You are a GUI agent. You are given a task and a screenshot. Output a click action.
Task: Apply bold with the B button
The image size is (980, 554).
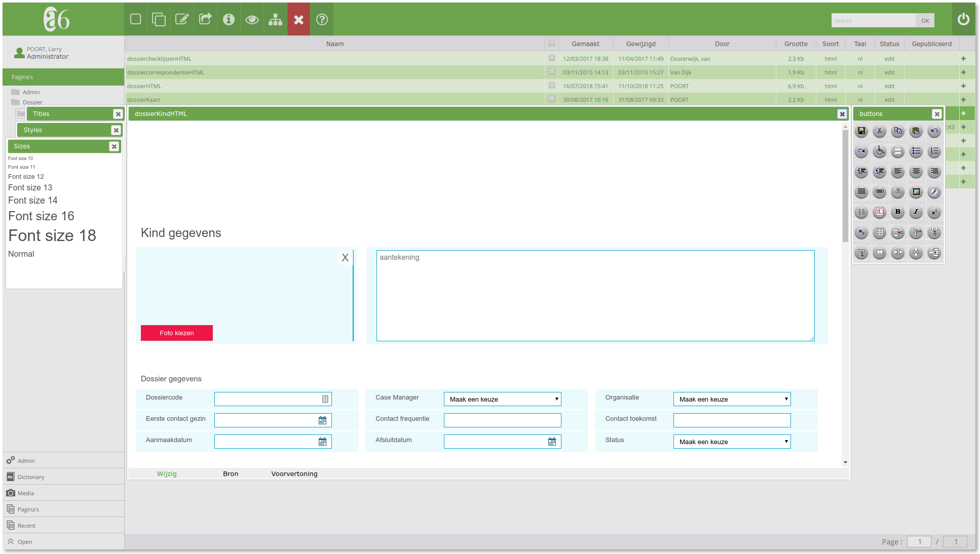(x=898, y=212)
